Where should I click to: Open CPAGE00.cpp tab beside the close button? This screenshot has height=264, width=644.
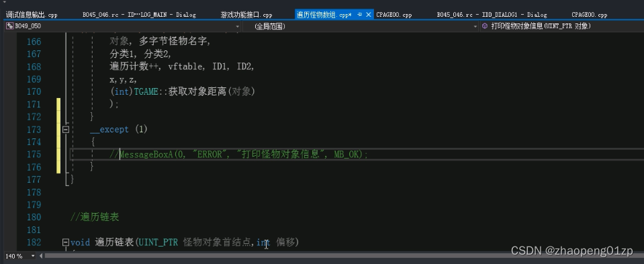(394, 15)
